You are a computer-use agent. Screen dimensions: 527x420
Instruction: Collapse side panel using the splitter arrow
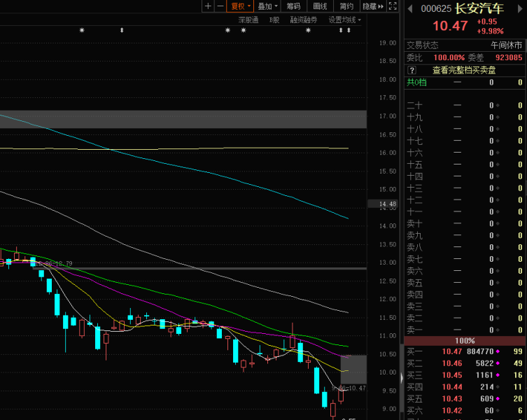(400, 377)
